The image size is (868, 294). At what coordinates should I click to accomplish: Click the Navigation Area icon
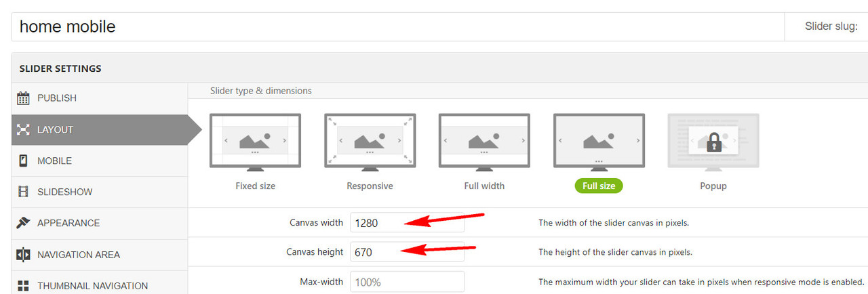pos(23,255)
